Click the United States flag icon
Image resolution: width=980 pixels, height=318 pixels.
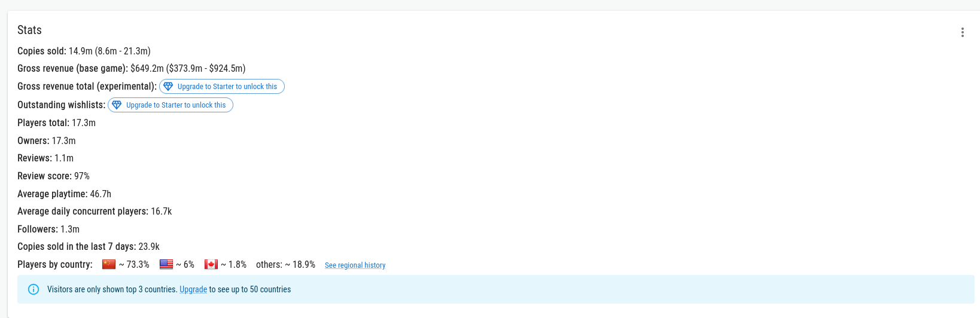pos(166,264)
